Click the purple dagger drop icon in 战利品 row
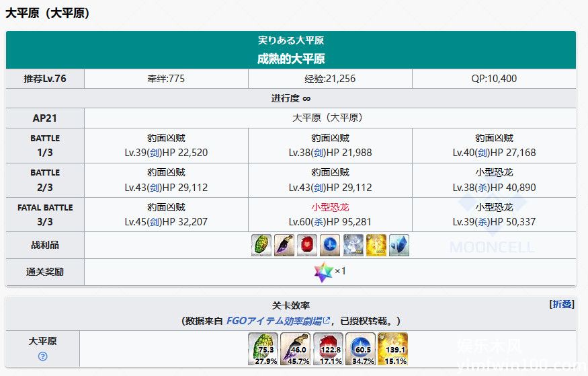This screenshot has height=376, width=588. click(284, 246)
